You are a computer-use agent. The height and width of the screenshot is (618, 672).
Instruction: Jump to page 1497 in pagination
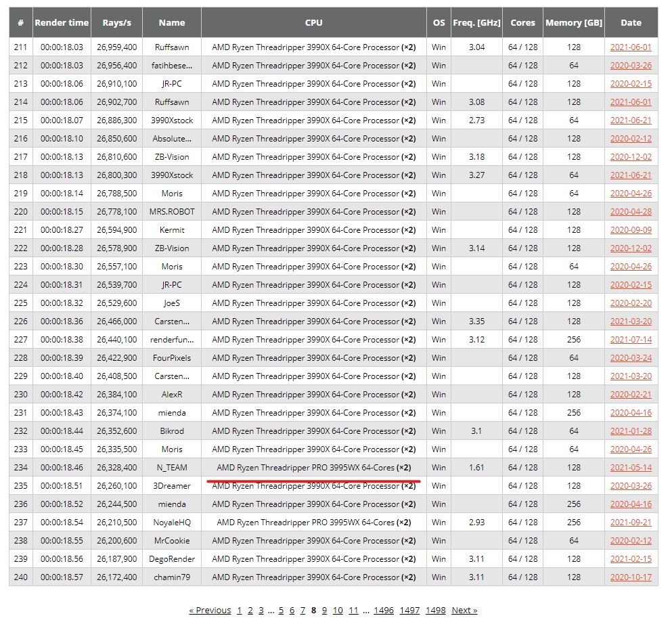coord(409,611)
